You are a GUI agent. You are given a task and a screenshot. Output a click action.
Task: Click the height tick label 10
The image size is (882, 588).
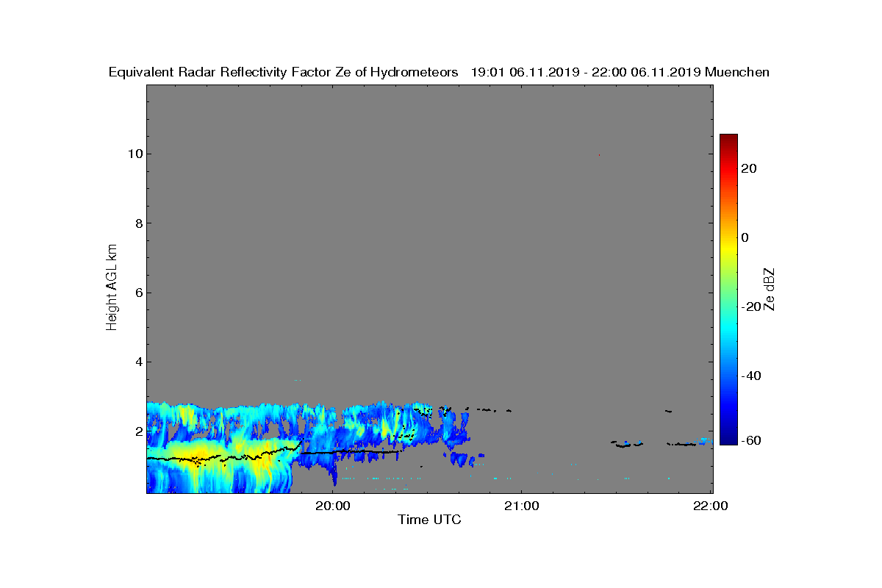[134, 154]
